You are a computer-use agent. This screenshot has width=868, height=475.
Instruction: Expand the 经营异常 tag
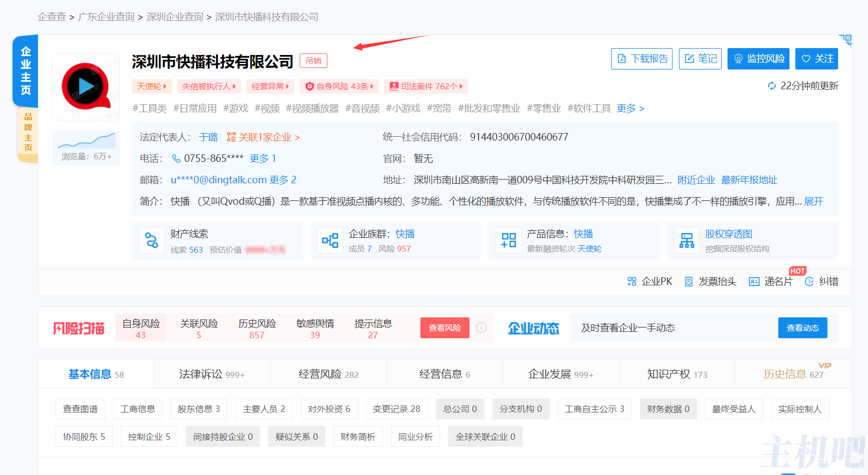tap(270, 86)
